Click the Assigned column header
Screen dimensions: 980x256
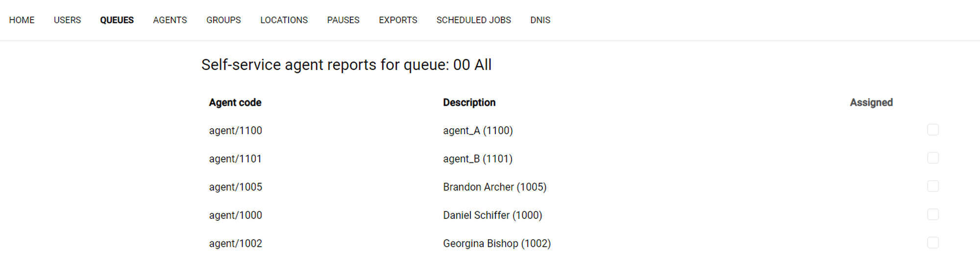871,102
